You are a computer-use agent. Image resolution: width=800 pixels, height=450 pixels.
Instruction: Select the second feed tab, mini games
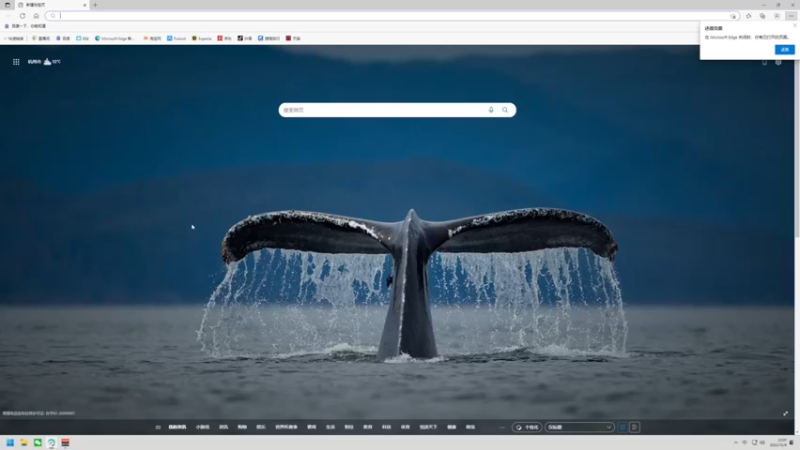tap(203, 427)
